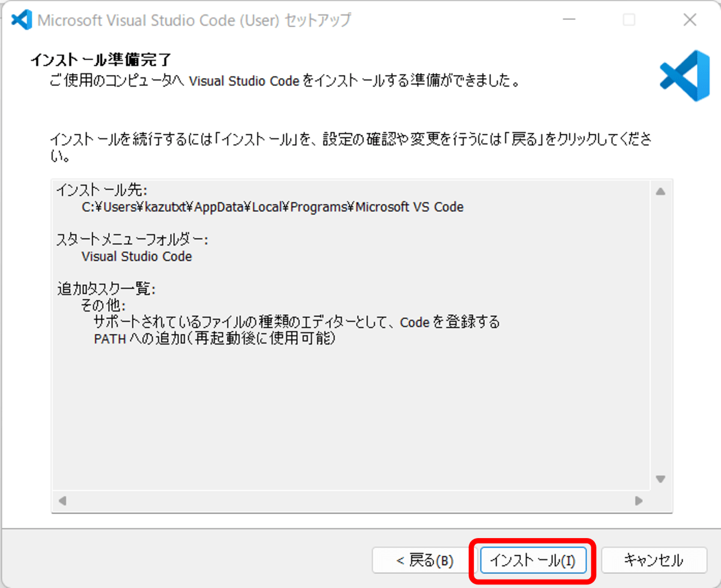Minimize the setup window

click(x=569, y=20)
